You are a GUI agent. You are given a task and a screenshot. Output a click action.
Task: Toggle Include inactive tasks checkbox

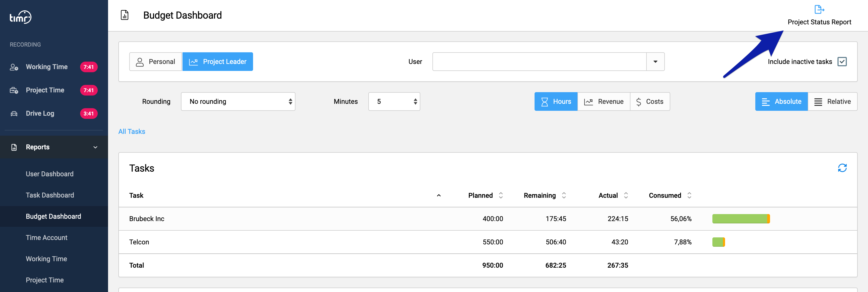(842, 61)
